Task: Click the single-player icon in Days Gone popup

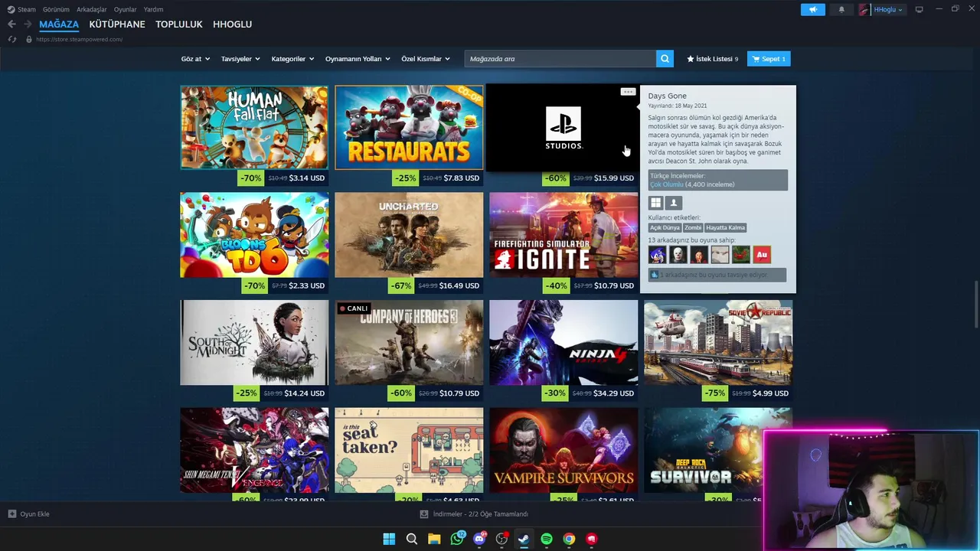Action: (674, 203)
